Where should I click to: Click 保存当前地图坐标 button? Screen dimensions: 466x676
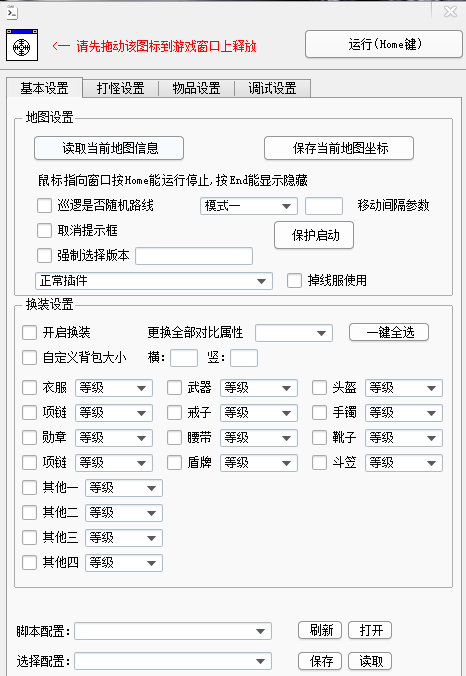point(339,148)
